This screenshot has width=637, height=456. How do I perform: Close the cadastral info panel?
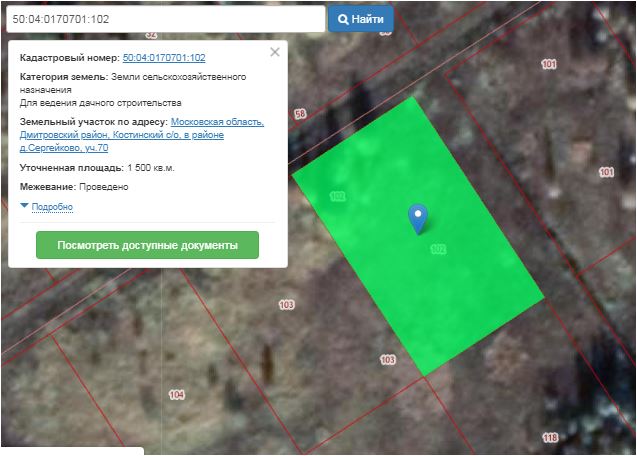pos(275,52)
